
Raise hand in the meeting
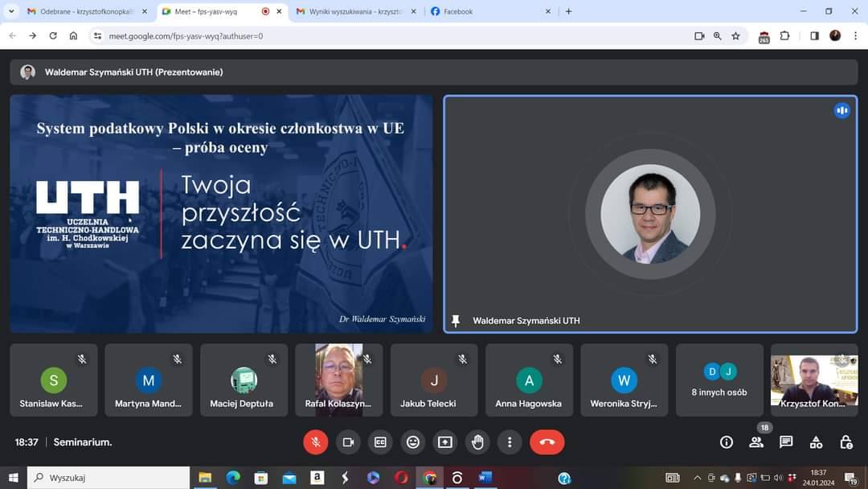point(477,442)
